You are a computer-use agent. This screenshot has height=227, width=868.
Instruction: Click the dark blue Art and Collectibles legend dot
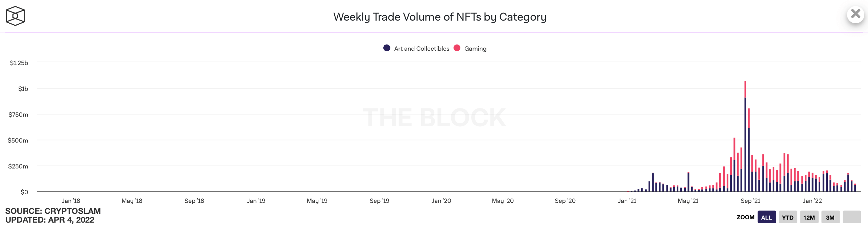point(387,48)
